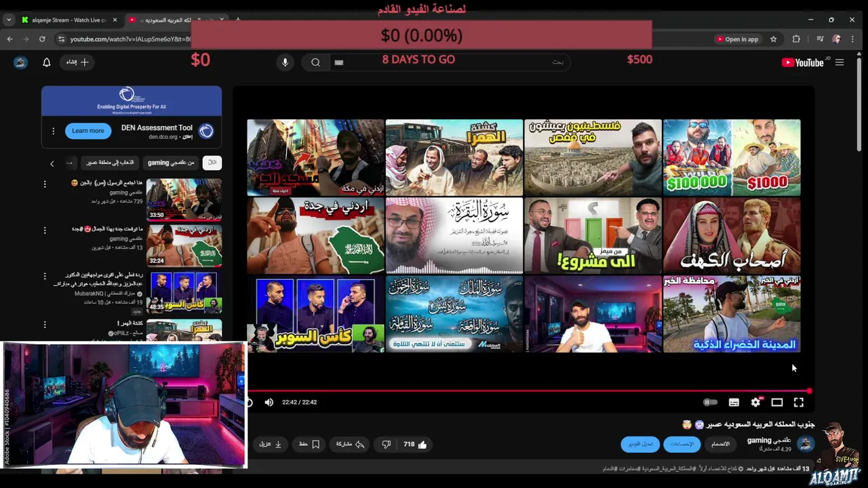Viewport: 868px width, 488px height.
Task: Reload page with browser refresh icon
Action: click(42, 39)
